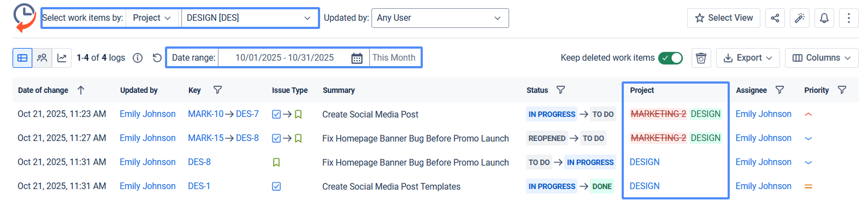Open the Any User dropdown

440,18
